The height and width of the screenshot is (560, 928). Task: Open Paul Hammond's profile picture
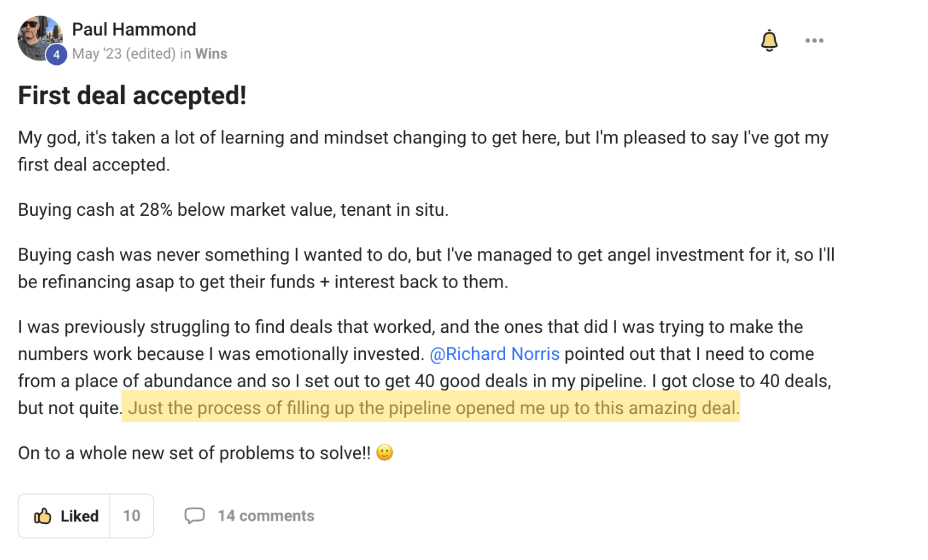pos(40,38)
